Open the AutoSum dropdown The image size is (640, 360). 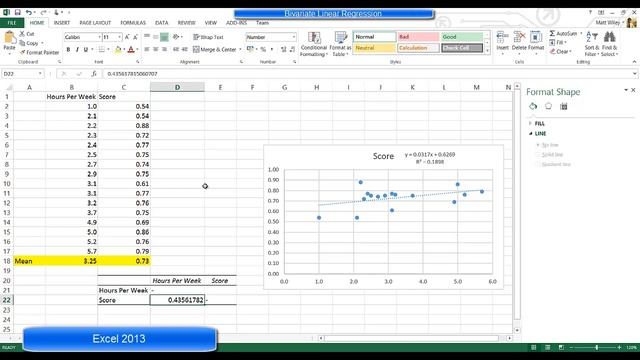pyautogui.click(x=581, y=33)
